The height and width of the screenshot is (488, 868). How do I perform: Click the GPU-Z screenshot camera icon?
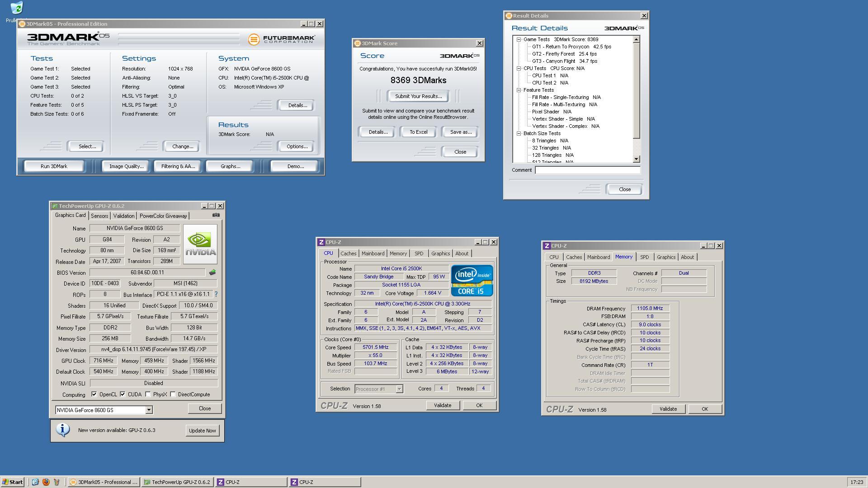pyautogui.click(x=216, y=215)
